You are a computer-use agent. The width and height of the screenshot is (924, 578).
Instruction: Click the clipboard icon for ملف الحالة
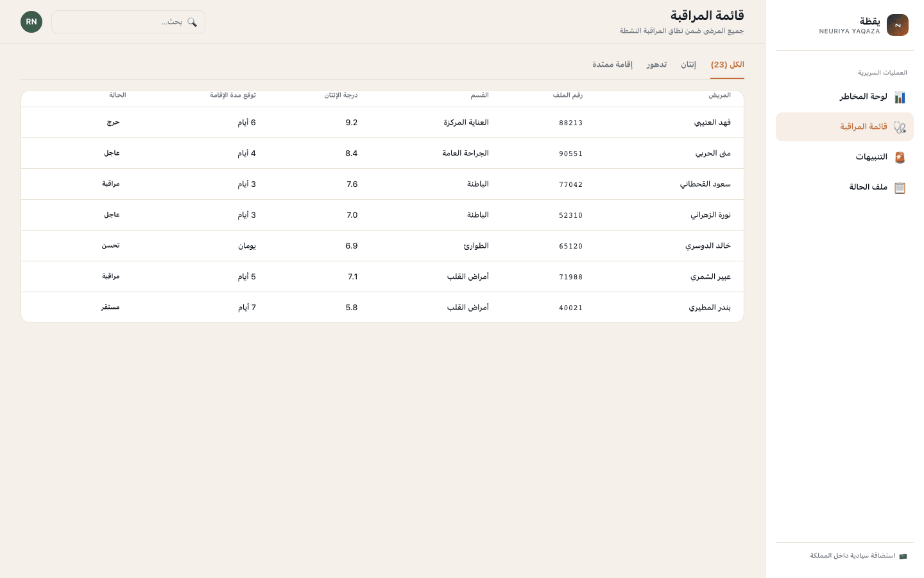pos(900,188)
